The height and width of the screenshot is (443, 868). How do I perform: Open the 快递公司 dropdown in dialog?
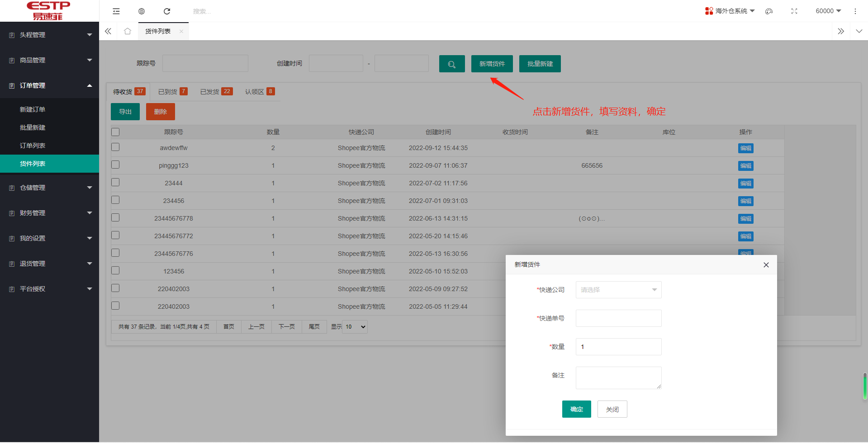[x=618, y=290]
